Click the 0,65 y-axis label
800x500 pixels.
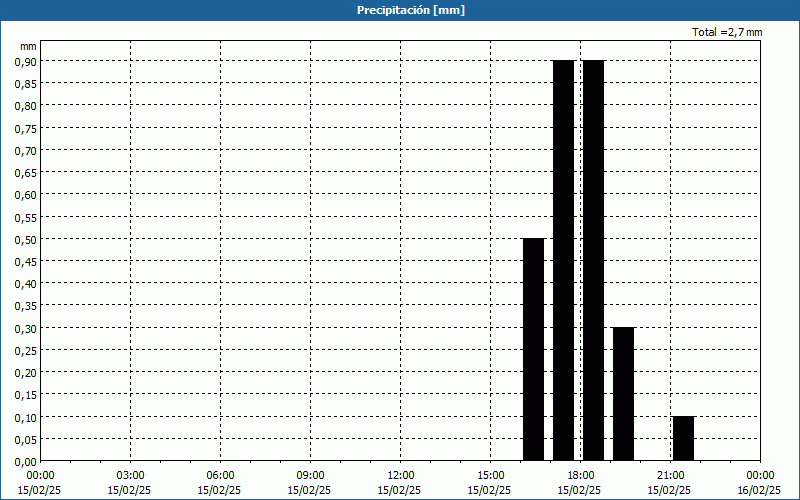26,172
